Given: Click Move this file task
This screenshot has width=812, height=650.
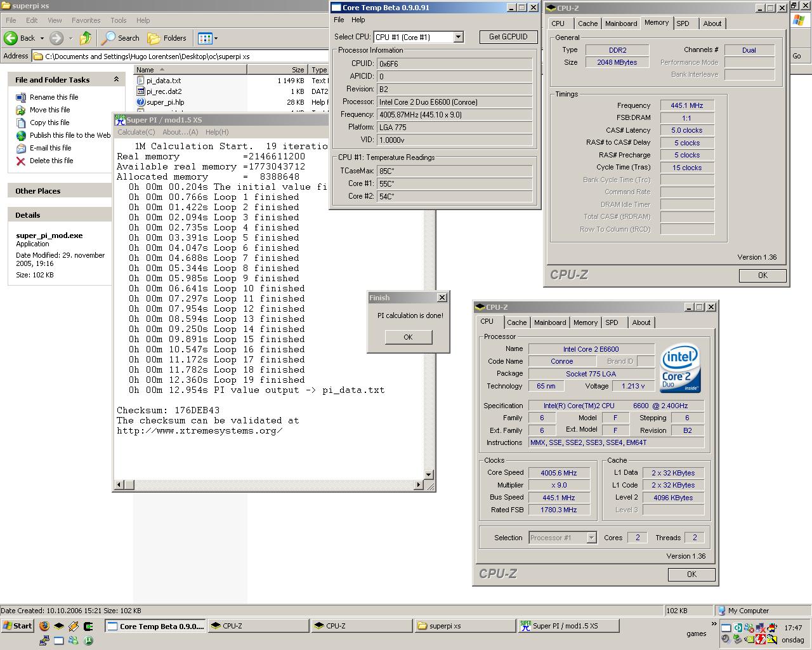Looking at the screenshot, I should (49, 110).
